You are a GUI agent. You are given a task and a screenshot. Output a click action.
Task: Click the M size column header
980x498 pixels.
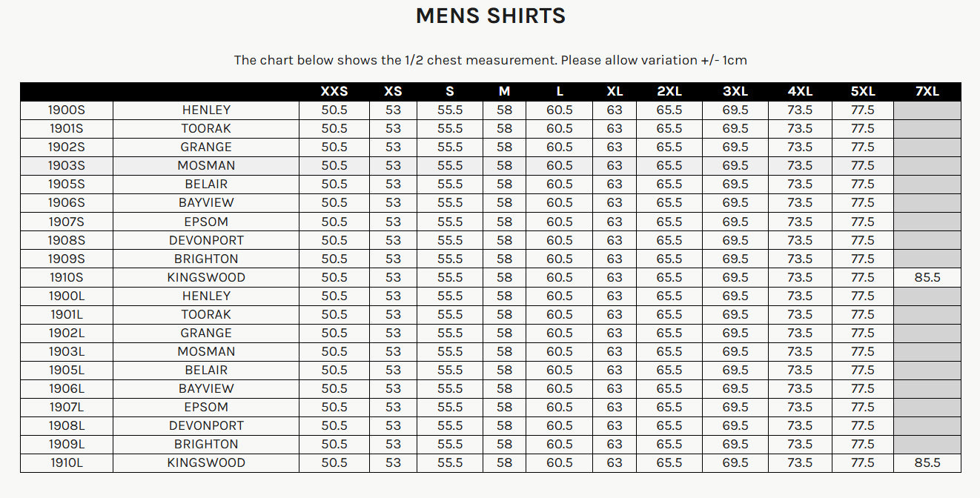click(x=504, y=91)
